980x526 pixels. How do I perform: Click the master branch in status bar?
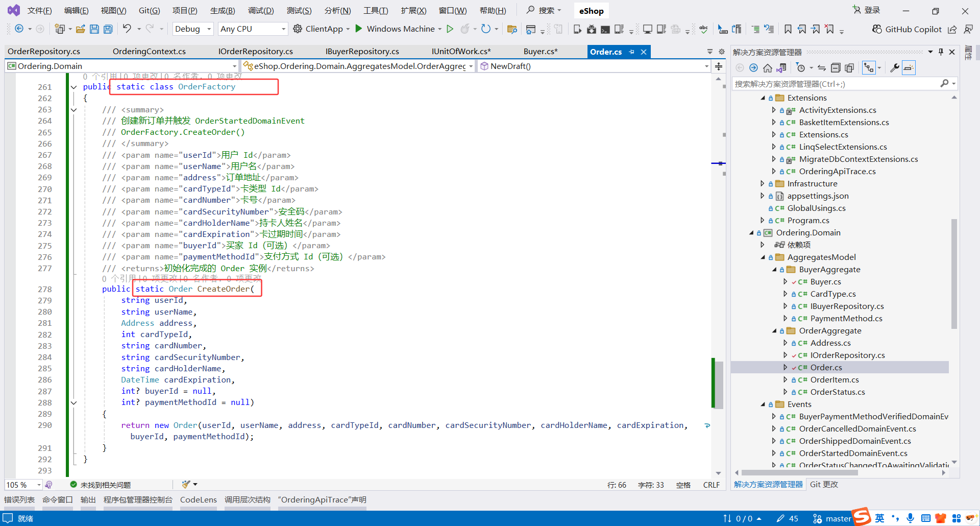point(832,518)
